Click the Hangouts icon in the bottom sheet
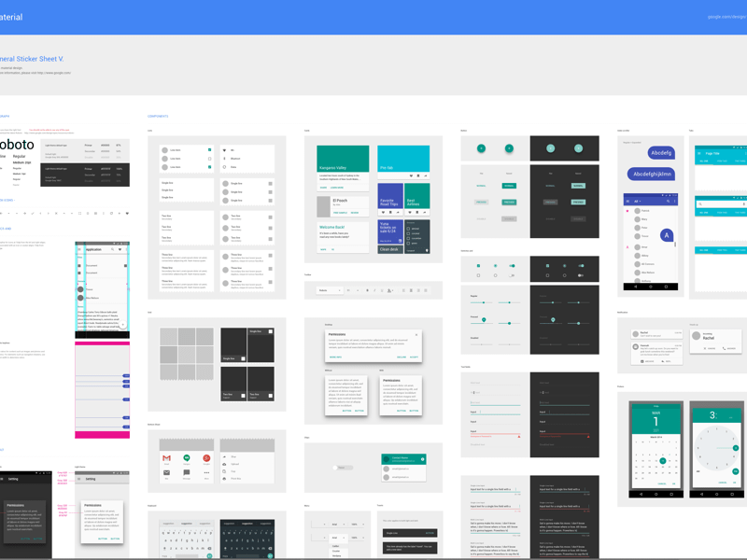The height and width of the screenshot is (560, 747). coord(186,457)
